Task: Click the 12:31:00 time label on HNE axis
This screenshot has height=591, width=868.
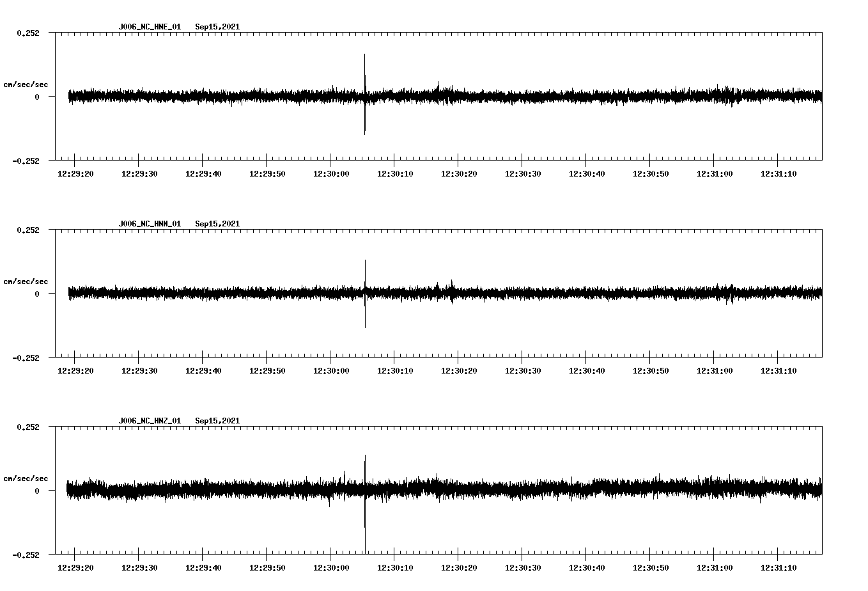Action: point(715,174)
